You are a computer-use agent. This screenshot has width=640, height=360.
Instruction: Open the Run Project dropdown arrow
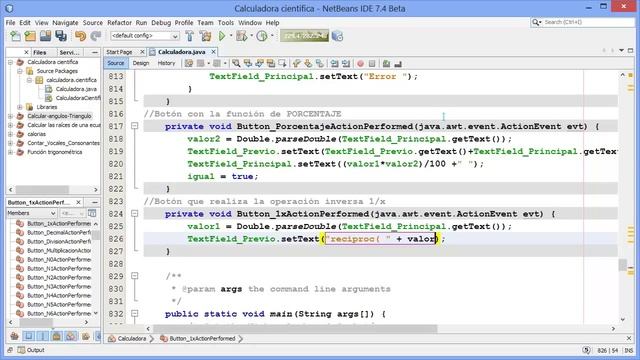click(x=231, y=36)
